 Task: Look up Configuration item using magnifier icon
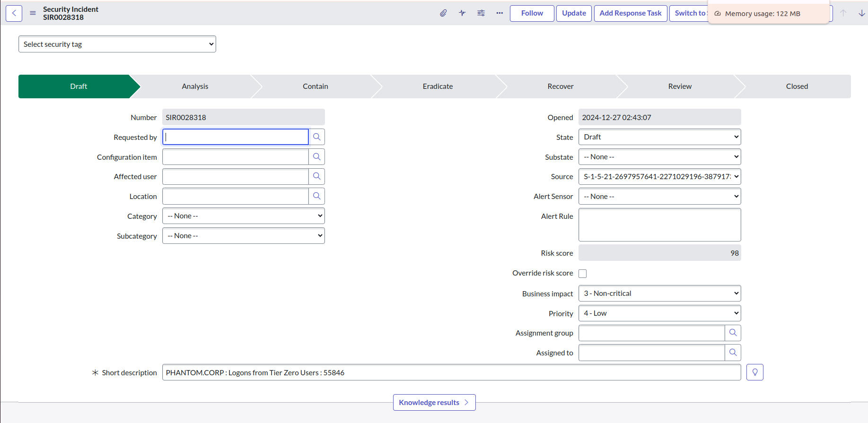coord(317,157)
